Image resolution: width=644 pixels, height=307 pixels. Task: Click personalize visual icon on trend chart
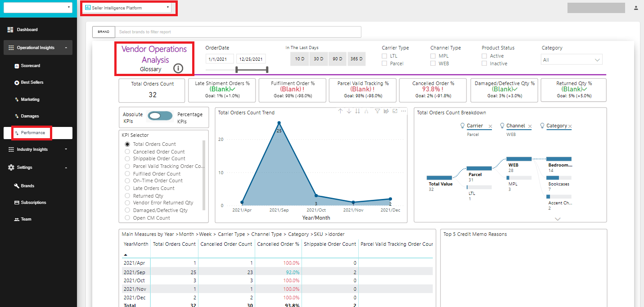coord(386,111)
